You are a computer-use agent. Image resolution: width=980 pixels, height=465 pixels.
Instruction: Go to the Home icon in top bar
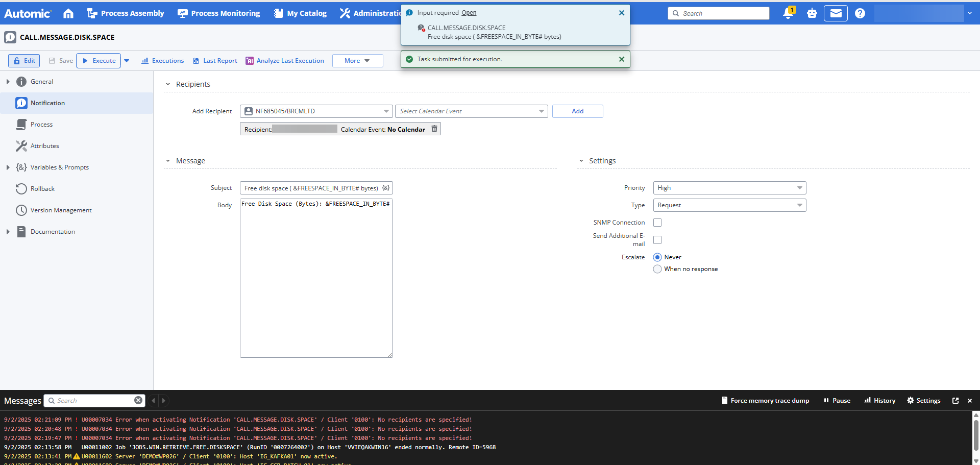[x=68, y=13]
